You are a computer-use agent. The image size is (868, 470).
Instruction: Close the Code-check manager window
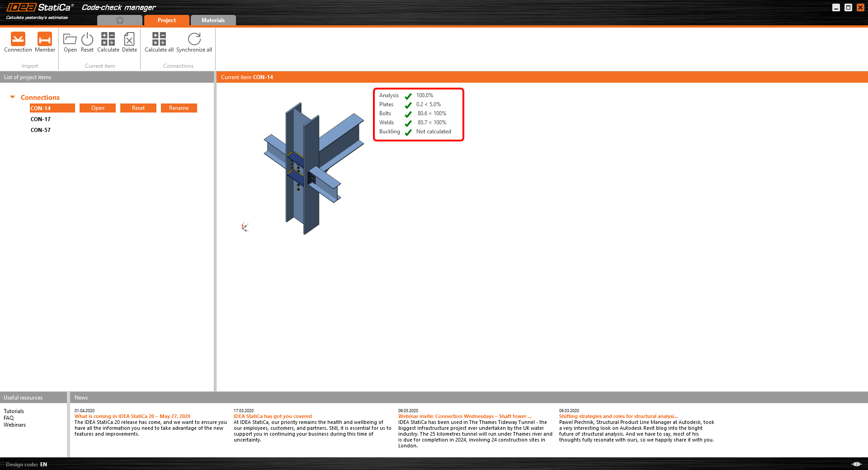(861, 7)
